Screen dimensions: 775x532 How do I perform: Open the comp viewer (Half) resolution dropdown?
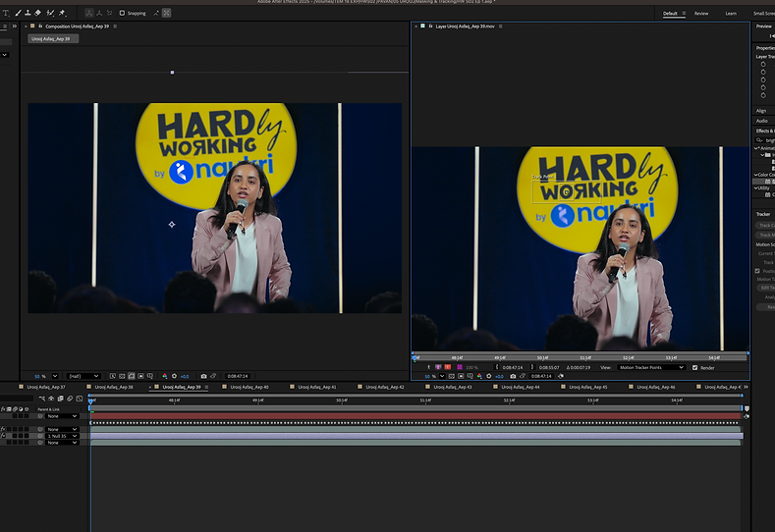point(83,376)
